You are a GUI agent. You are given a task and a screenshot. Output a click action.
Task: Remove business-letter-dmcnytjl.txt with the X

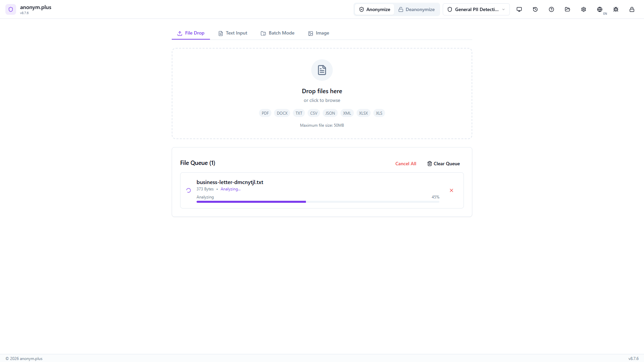point(451,190)
